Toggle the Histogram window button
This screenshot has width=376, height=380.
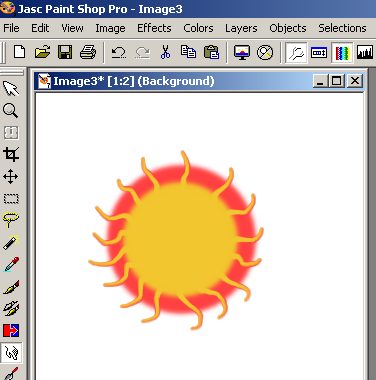click(x=365, y=52)
